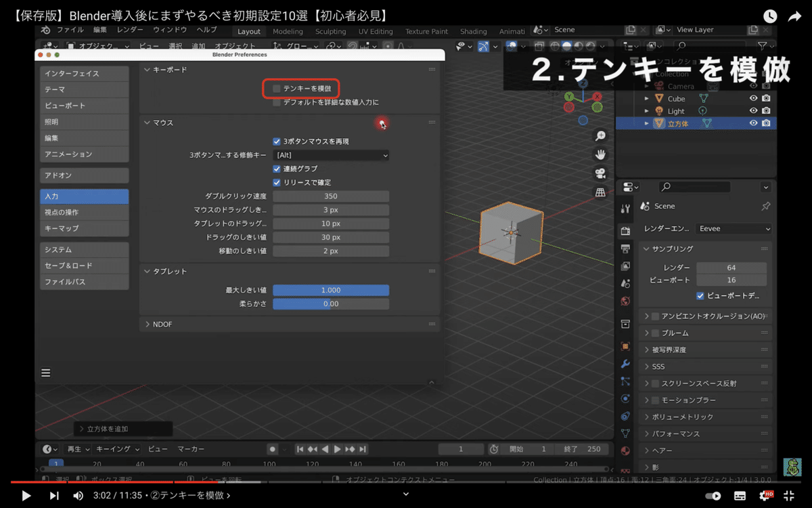This screenshot has width=812, height=508.
Task: Select 立方体 object in outliner
Action: [x=678, y=123]
